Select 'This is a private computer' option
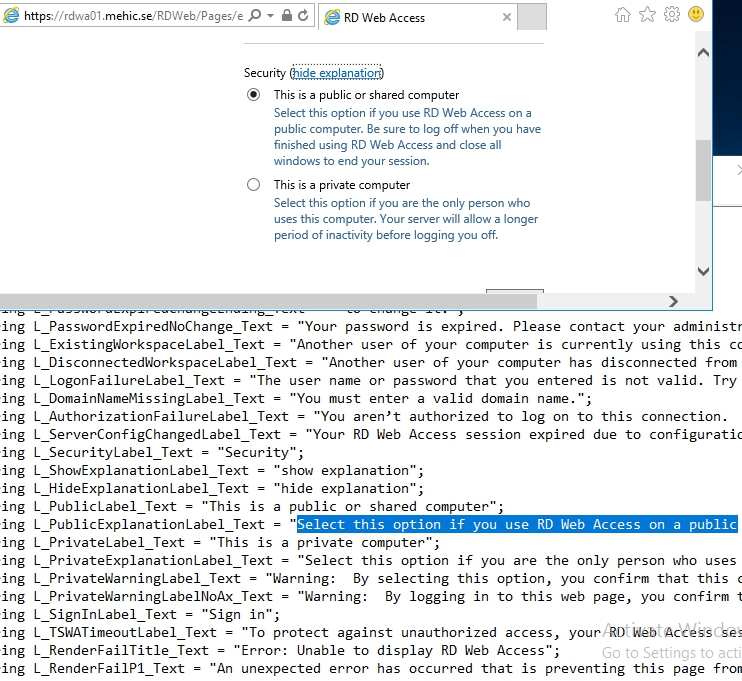 253,185
